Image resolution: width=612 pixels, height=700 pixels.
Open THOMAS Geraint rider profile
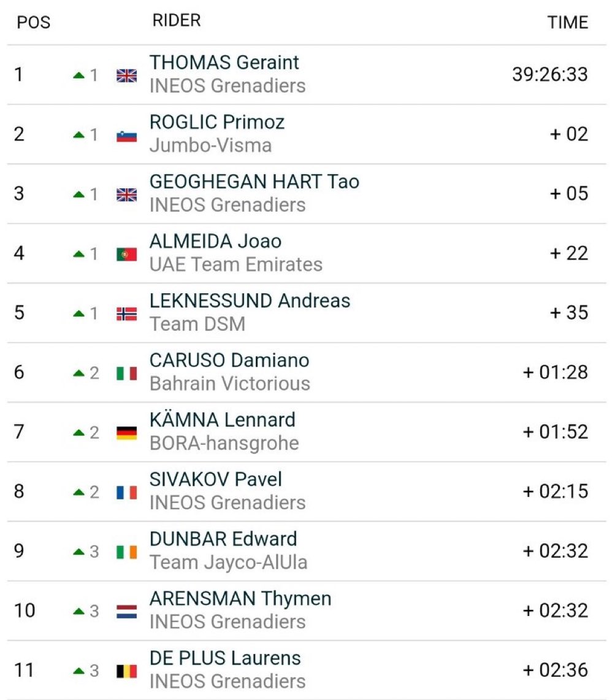coord(224,63)
